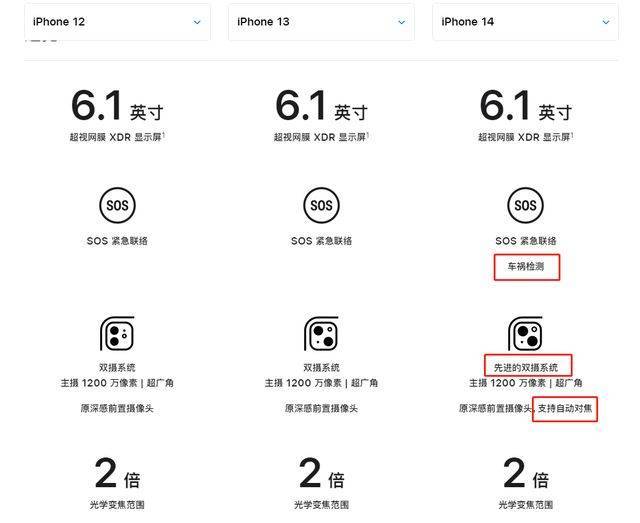Click the 支持自动对焦 highlighted text
This screenshot has height=523, width=640.
565,408
